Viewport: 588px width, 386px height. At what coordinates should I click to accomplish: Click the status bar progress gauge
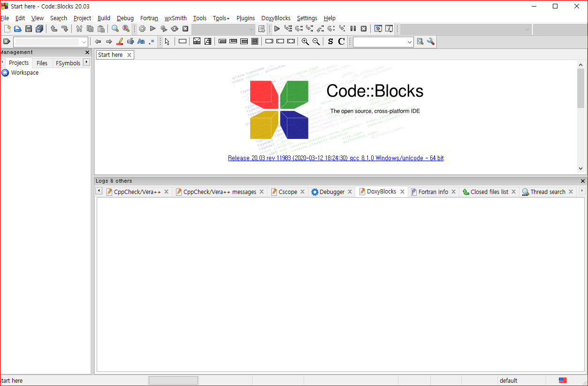tap(173, 380)
